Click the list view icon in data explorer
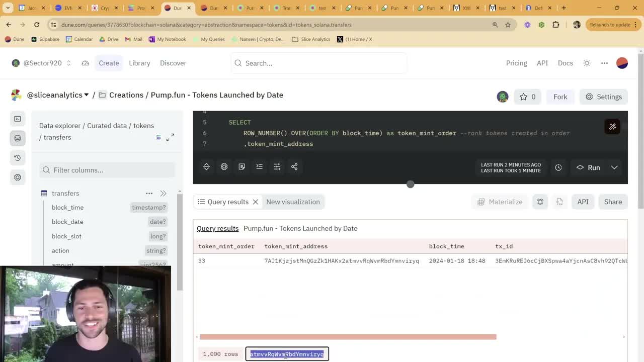 [158, 137]
